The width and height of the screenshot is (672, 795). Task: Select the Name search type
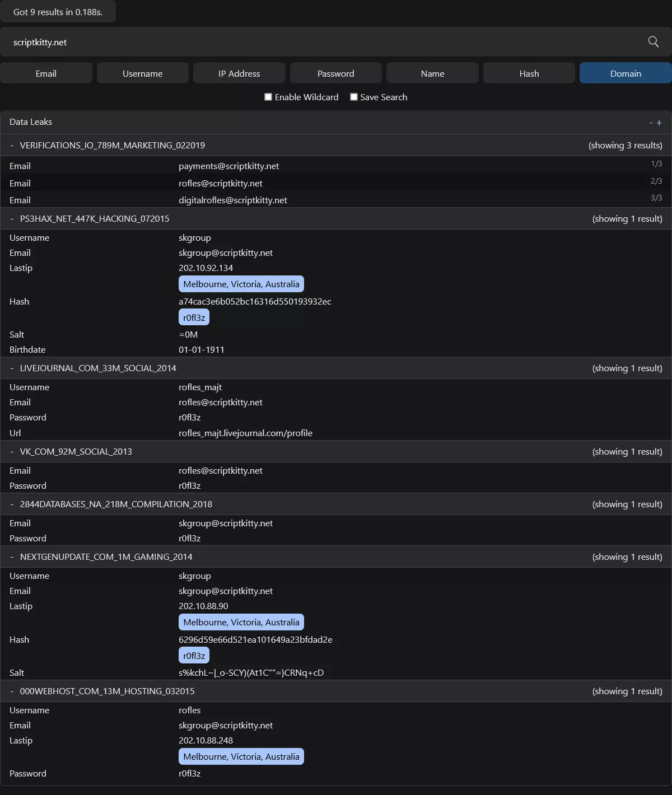pos(432,73)
